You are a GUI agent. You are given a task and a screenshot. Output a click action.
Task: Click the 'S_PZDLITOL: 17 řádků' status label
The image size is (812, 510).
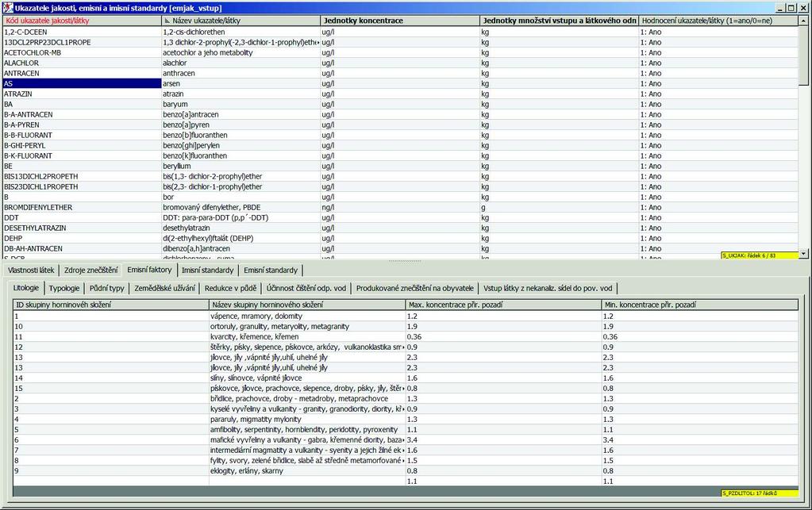point(760,493)
